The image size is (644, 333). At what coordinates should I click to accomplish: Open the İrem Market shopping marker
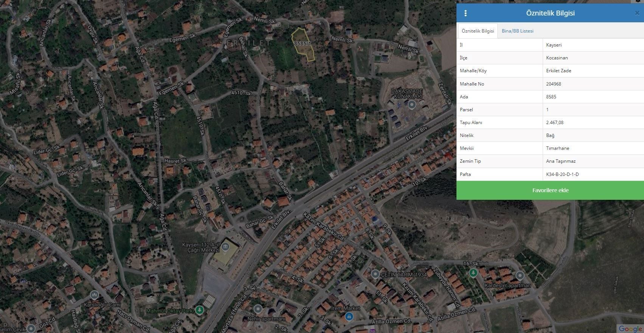(349, 317)
